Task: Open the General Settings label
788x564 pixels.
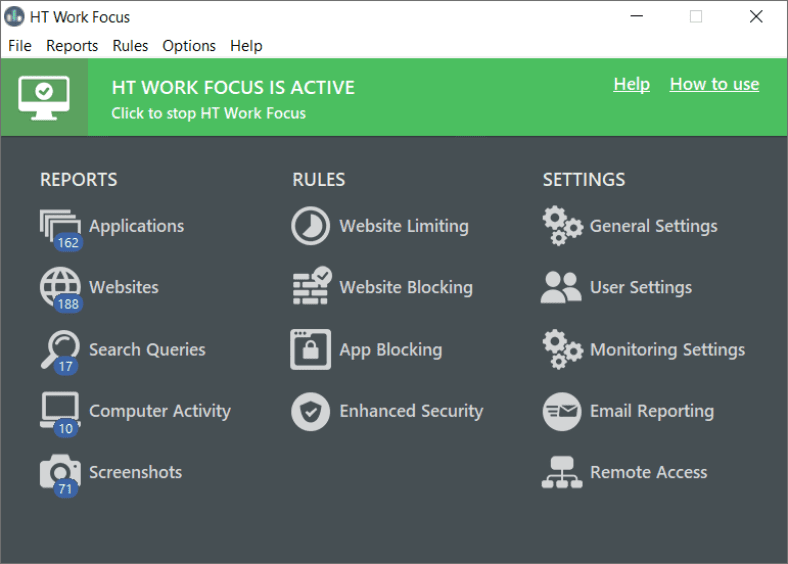Action: 653,226
